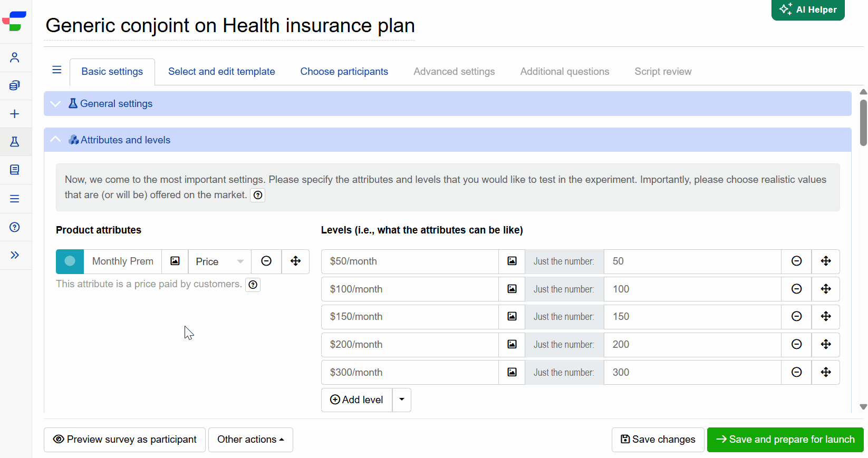Image resolution: width=868 pixels, height=458 pixels.
Task: Open the Add level dropdown arrow
Action: pos(402,400)
